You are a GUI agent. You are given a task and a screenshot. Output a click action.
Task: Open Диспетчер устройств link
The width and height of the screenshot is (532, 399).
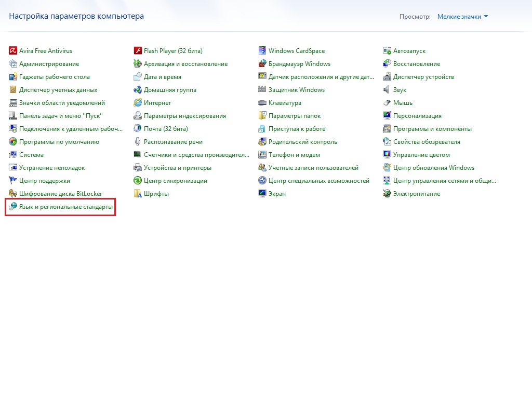423,77
